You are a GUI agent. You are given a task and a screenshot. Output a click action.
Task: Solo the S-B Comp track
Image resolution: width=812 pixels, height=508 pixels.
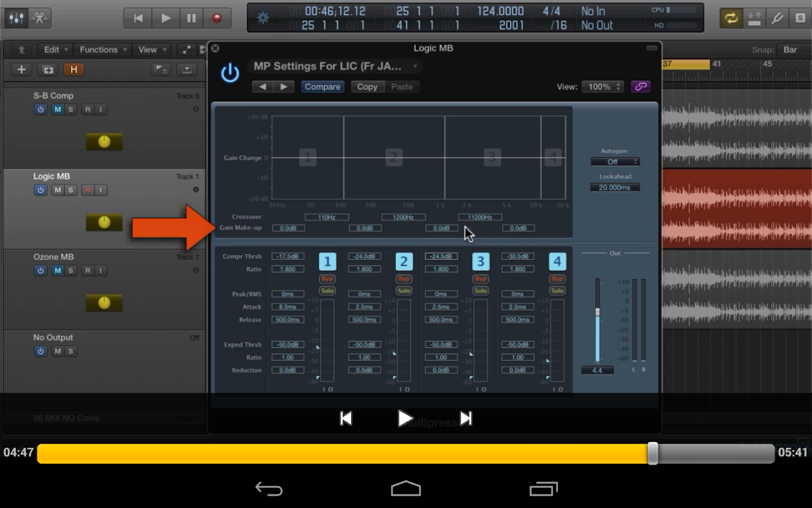point(70,110)
